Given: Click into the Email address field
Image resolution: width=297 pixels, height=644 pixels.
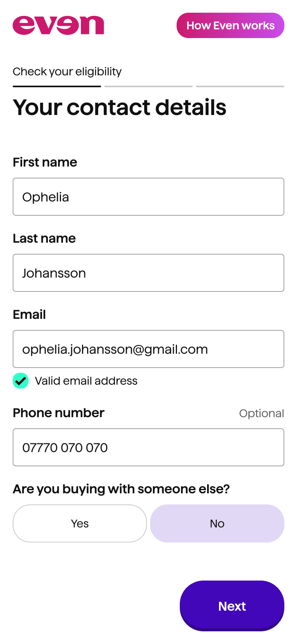Looking at the screenshot, I should (x=148, y=349).
